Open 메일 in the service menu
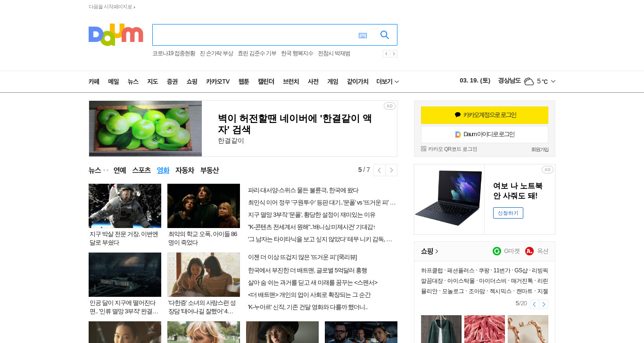644x343 pixels. [x=114, y=82]
